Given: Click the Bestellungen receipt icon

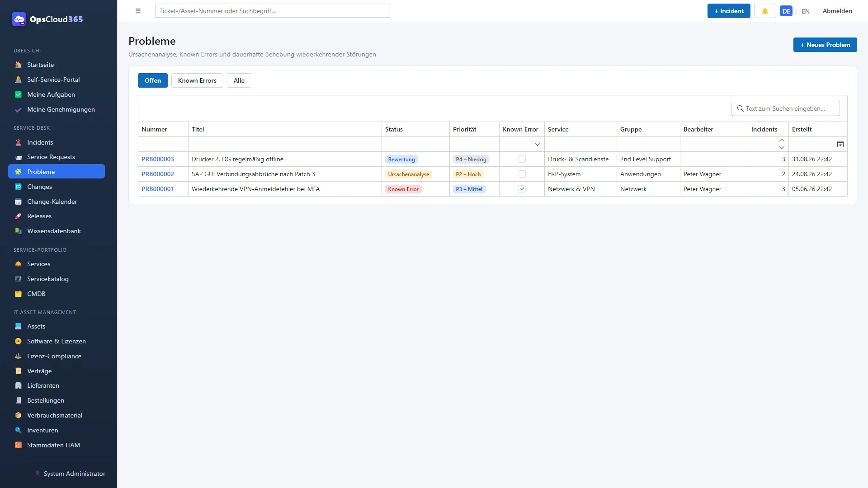Looking at the screenshot, I should (x=18, y=400).
